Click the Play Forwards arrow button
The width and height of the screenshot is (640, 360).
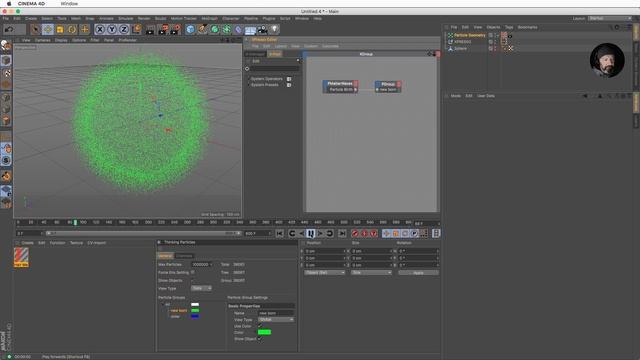click(320, 233)
